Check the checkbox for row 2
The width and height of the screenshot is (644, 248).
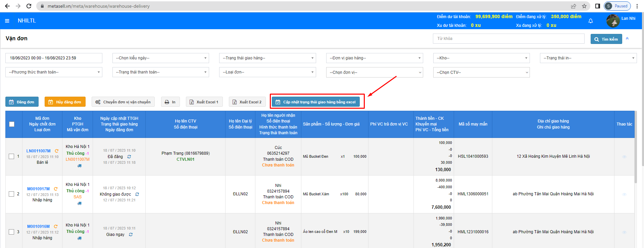pyautogui.click(x=11, y=194)
